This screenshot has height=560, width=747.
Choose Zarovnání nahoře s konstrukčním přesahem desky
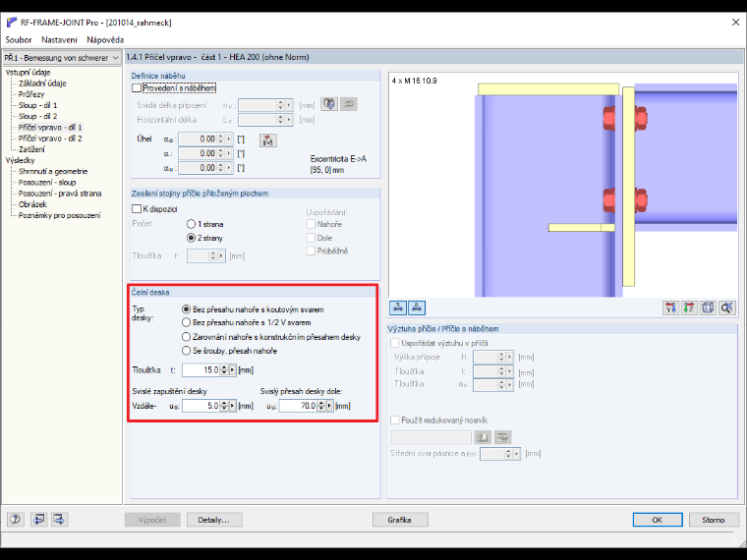click(187, 337)
